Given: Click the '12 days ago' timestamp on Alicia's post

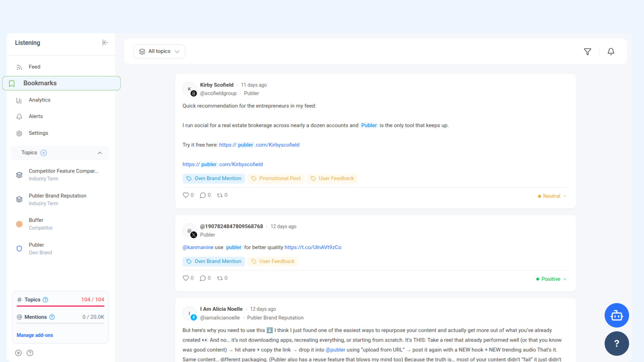Looking at the screenshot, I should coord(263,309).
